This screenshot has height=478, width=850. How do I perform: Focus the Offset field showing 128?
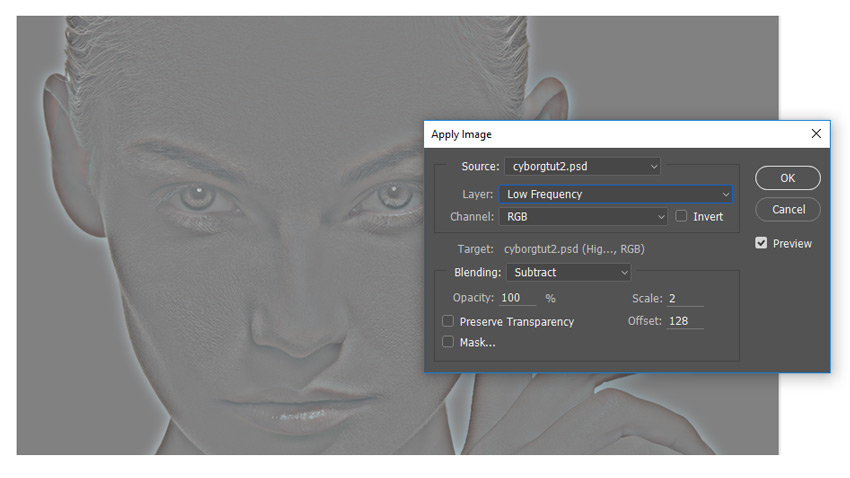point(685,321)
